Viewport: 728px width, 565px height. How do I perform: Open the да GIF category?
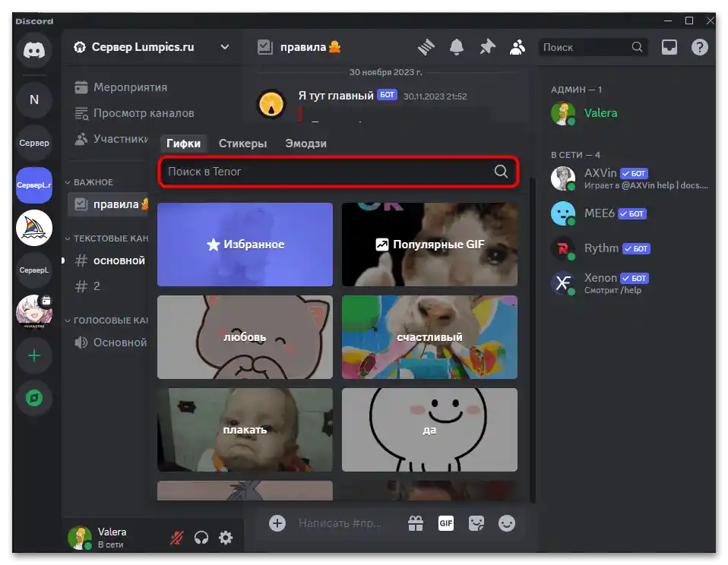point(429,430)
